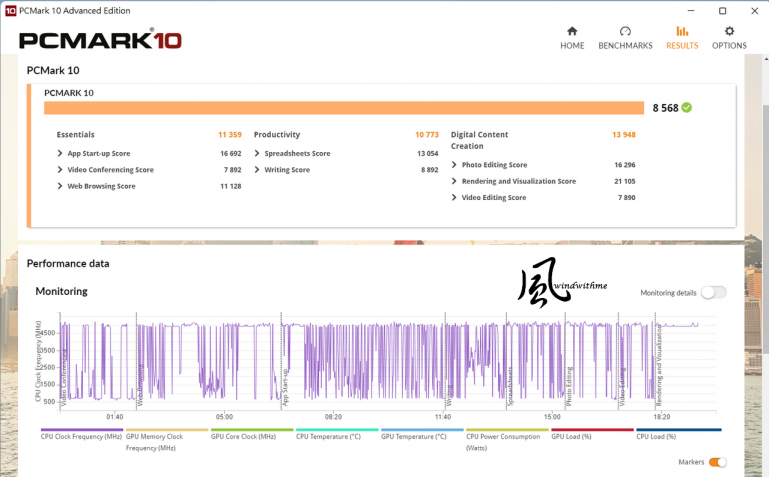Expand Rendering and Visualization Score
Screen dimensions: 769x477
(x=517, y=181)
